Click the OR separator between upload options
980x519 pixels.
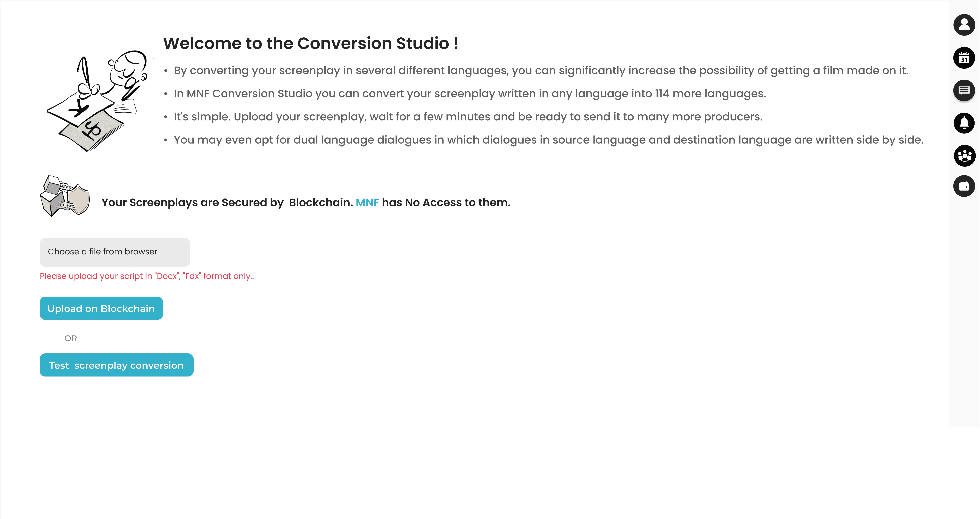pos(70,338)
